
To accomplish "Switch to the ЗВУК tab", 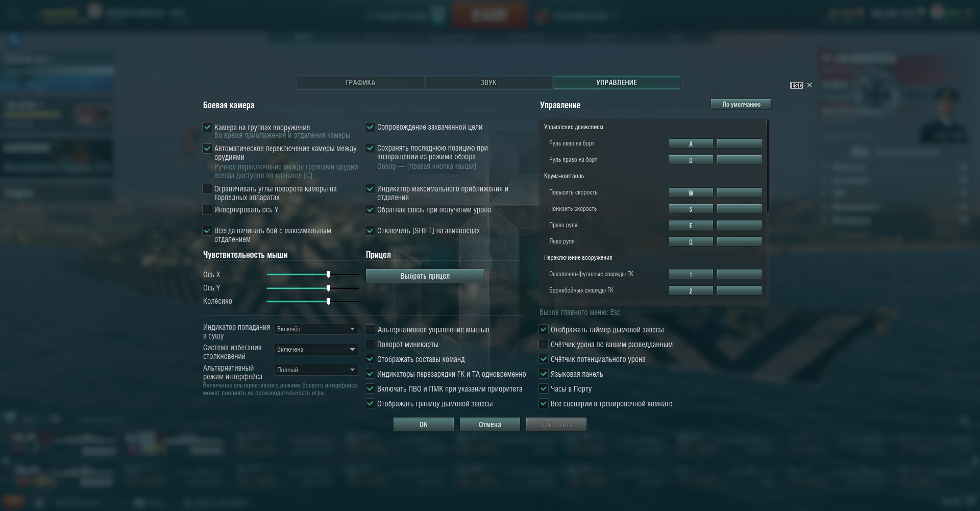I will 488,83.
